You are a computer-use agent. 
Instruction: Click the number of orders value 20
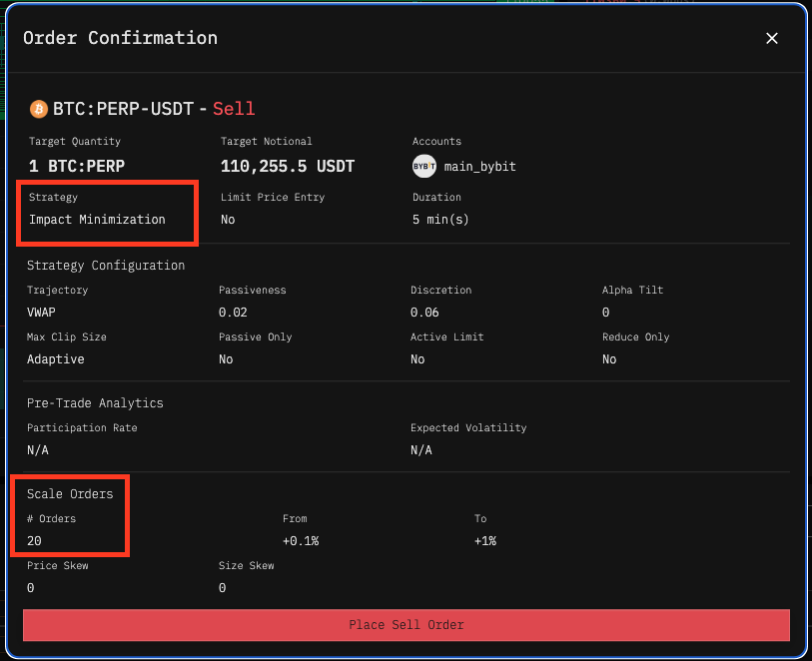[35, 540]
